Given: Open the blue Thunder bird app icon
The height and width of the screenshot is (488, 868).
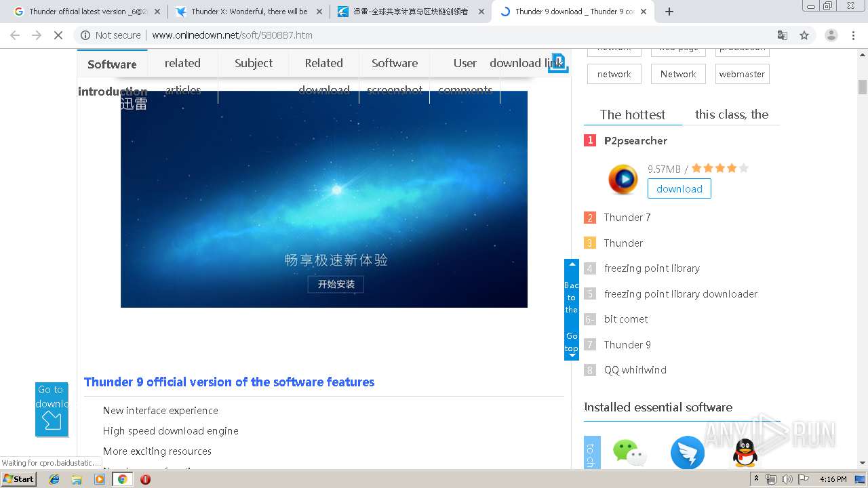Looking at the screenshot, I should (x=688, y=452).
